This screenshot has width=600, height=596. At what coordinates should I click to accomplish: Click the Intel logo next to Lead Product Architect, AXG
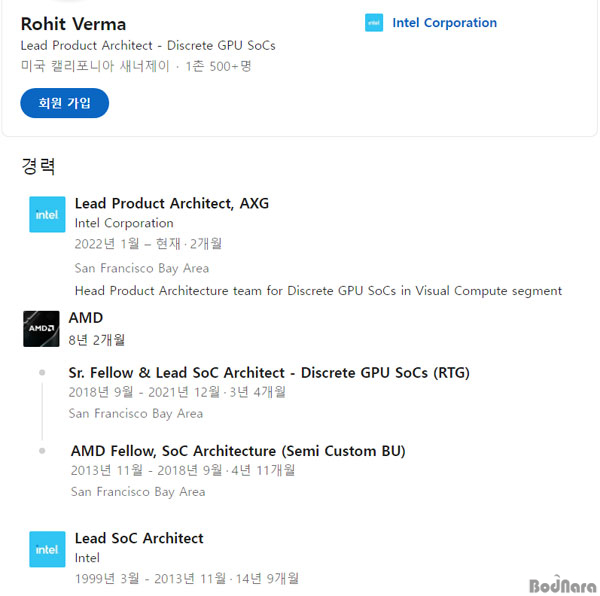(x=47, y=214)
